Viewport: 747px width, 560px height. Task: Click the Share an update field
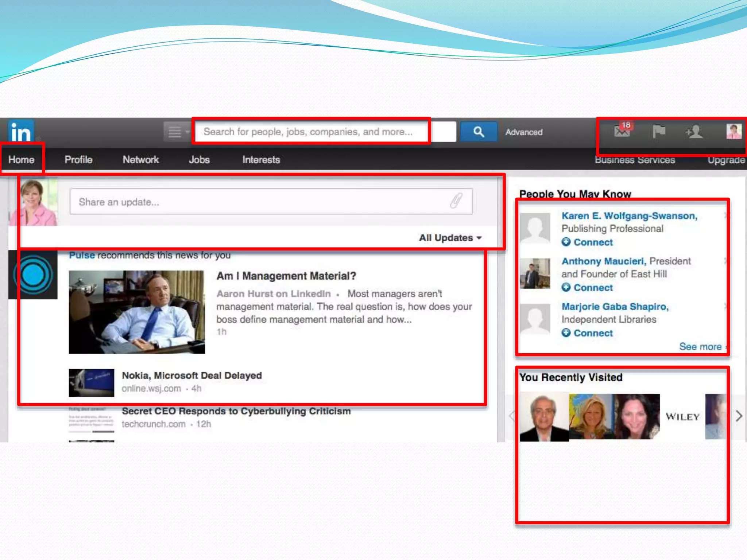[255, 202]
